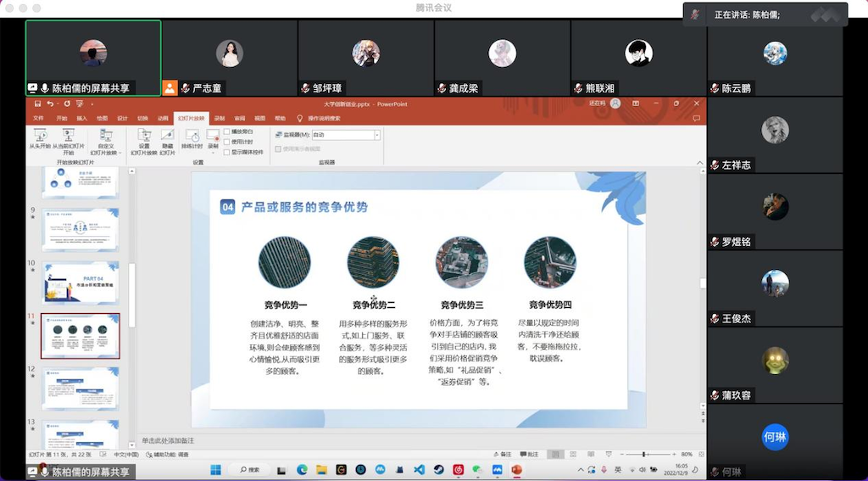The height and width of the screenshot is (481, 868).
Task: Switch to Normal view icon in status bar
Action: [x=555, y=455]
